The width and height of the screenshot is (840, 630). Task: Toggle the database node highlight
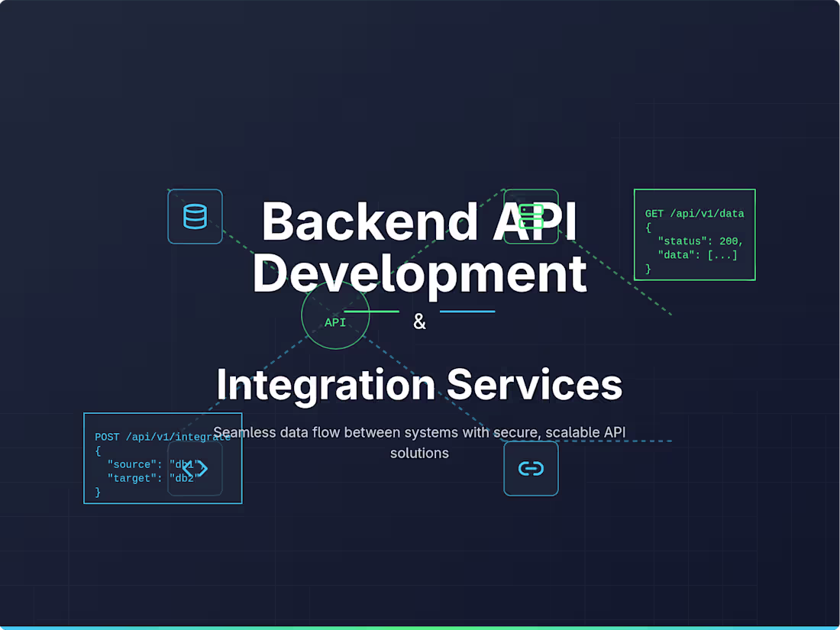[195, 217]
